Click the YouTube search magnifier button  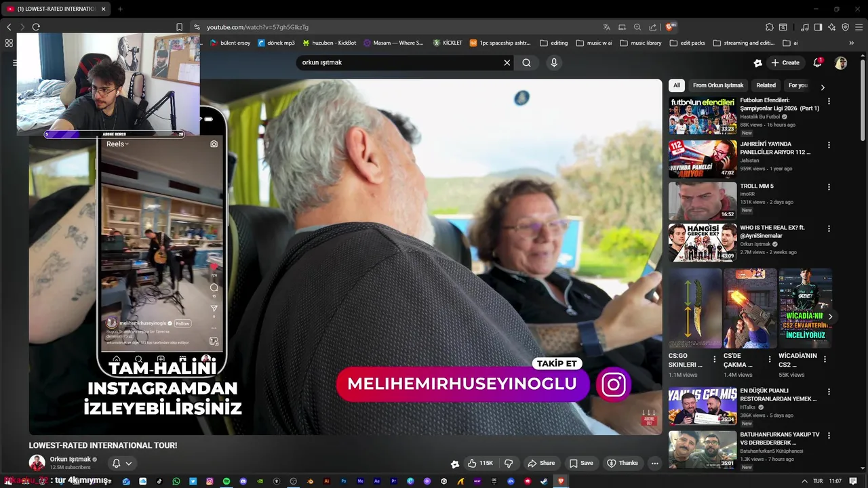(527, 62)
